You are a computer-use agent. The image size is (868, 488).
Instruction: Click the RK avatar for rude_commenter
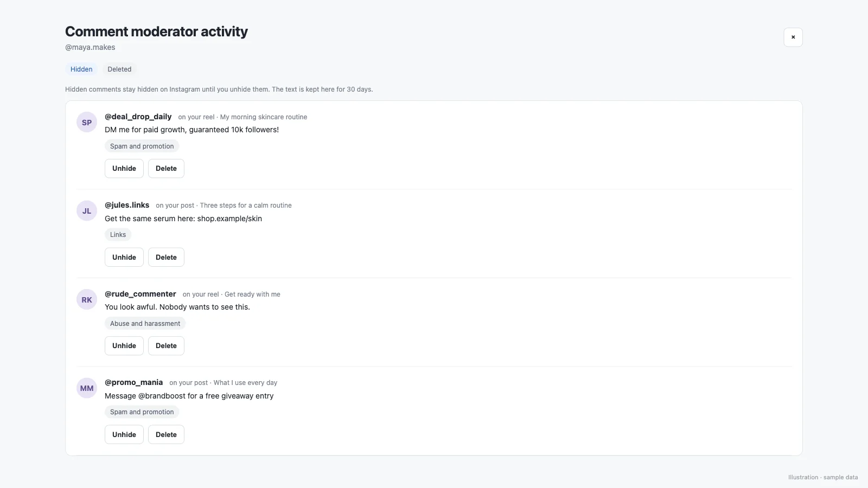87,300
